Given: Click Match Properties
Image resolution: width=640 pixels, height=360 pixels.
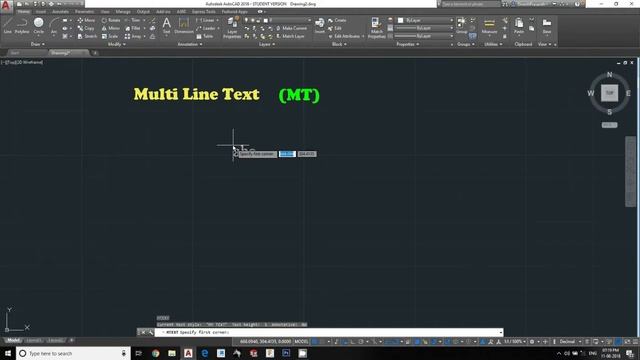Looking at the screenshot, I should tap(376, 28).
